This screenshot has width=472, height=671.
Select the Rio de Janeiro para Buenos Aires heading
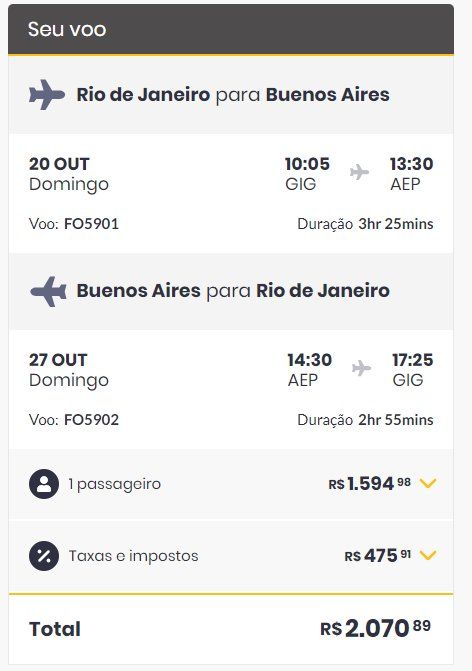[x=233, y=95]
